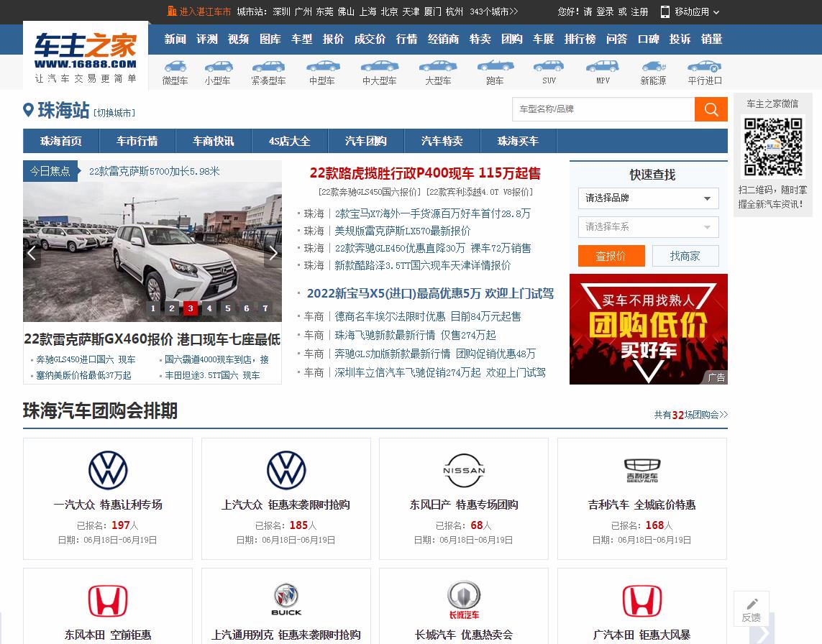The height and width of the screenshot is (644, 822).
Task: Select the 大型车 car type icon
Action: [438, 67]
